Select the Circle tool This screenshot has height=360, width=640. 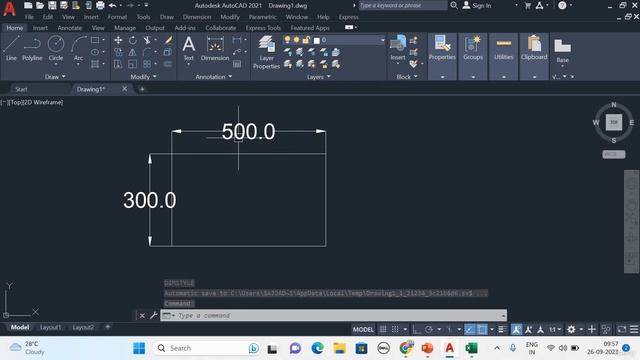(x=56, y=48)
